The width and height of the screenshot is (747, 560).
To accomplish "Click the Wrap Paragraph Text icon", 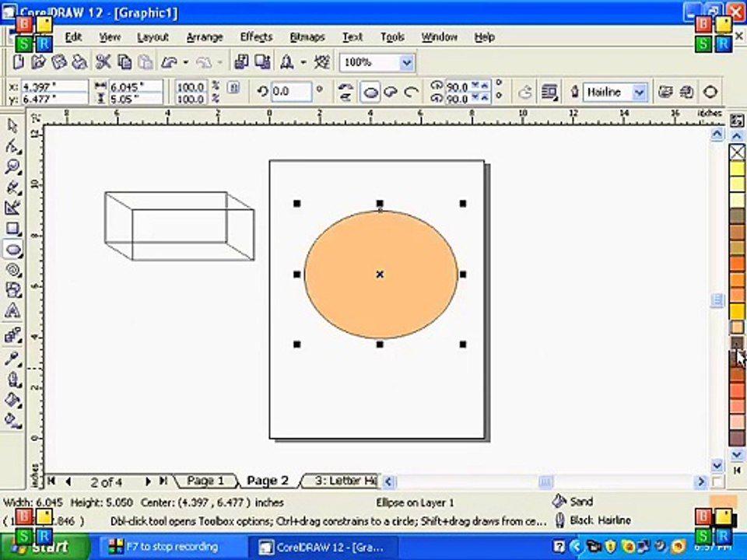I will point(549,92).
